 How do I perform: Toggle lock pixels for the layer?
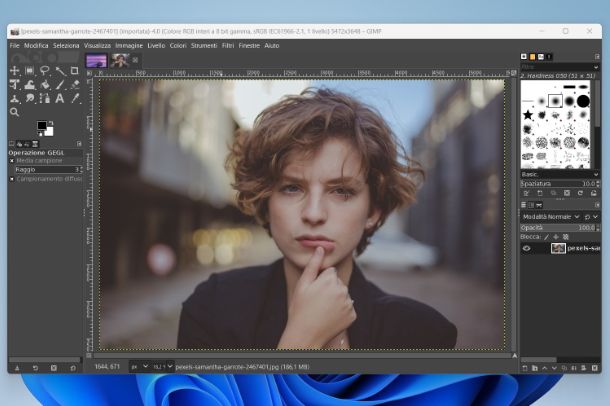(546, 237)
